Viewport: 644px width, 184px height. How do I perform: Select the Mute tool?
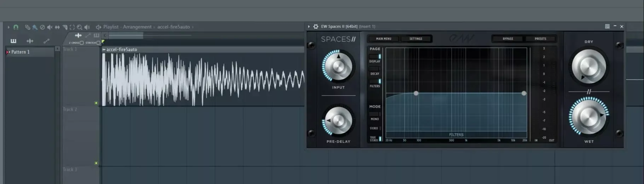coord(50,27)
